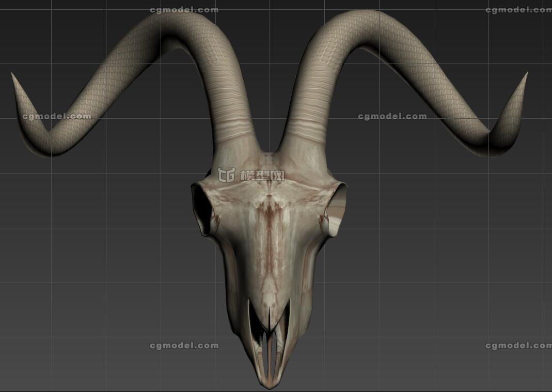
Task: Click the empty viewport grid below the left horn
Action: point(103,232)
